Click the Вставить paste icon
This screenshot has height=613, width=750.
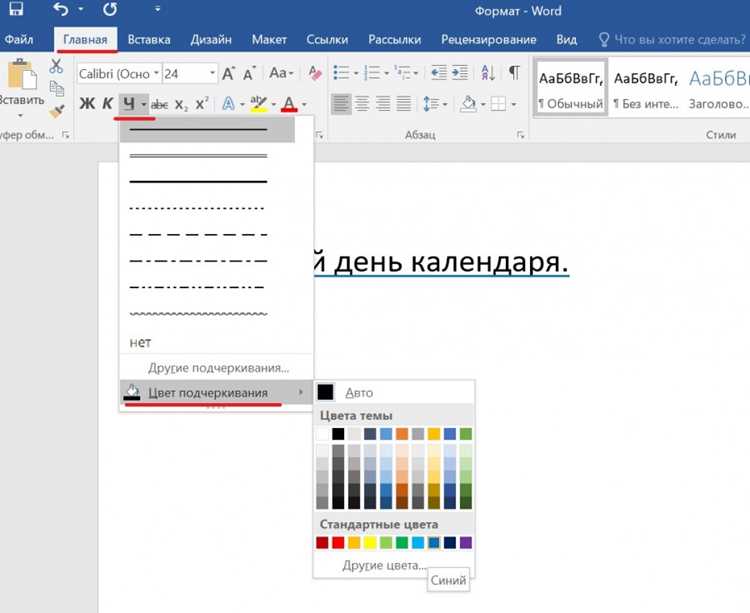click(22, 74)
